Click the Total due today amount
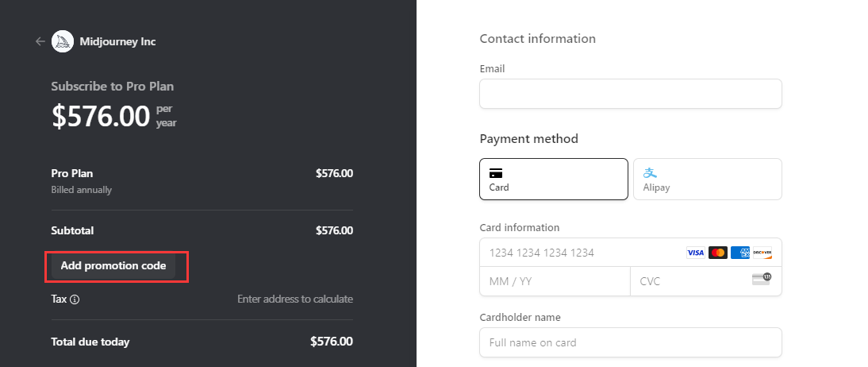 [x=332, y=342]
